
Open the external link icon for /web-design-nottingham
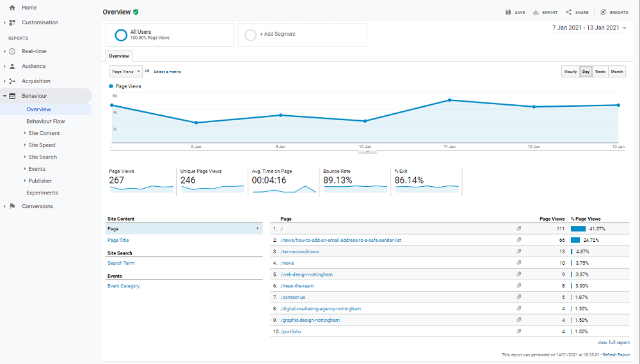click(x=519, y=274)
